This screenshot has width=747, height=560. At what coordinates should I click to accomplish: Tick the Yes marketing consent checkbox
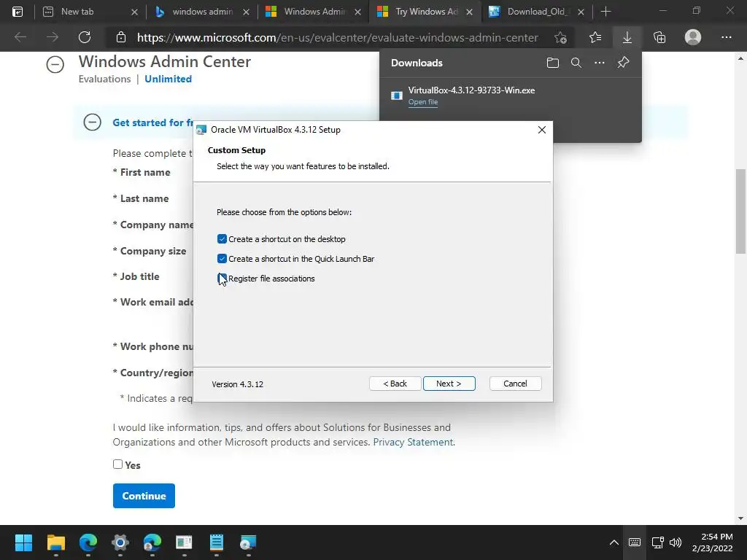pos(117,464)
